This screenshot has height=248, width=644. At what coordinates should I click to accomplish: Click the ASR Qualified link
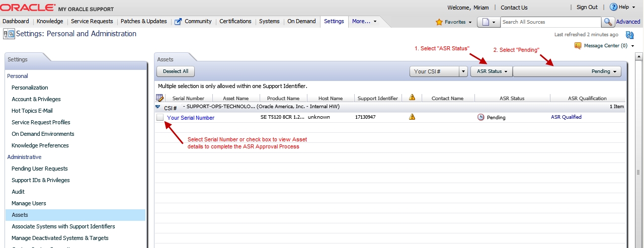(x=566, y=117)
